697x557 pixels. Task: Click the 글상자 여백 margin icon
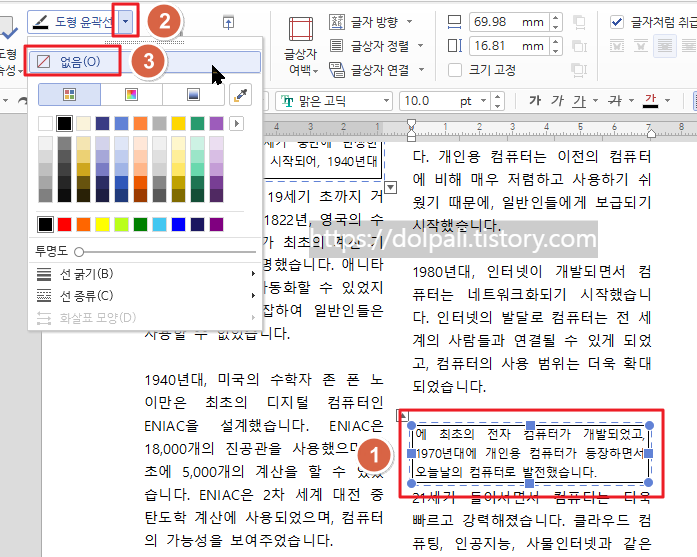[301, 29]
